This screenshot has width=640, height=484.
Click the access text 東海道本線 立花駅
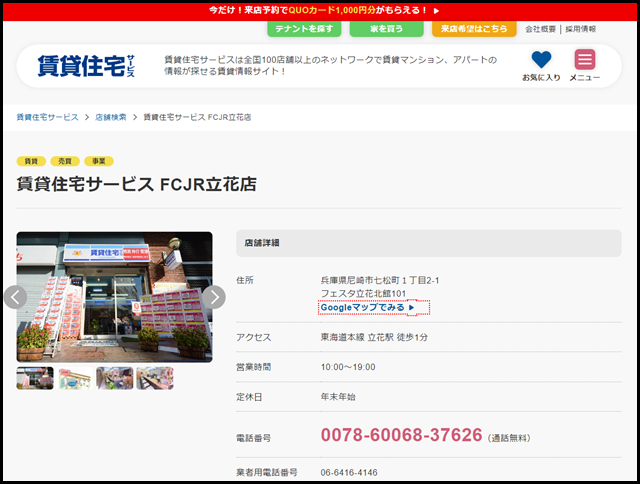pos(357,337)
